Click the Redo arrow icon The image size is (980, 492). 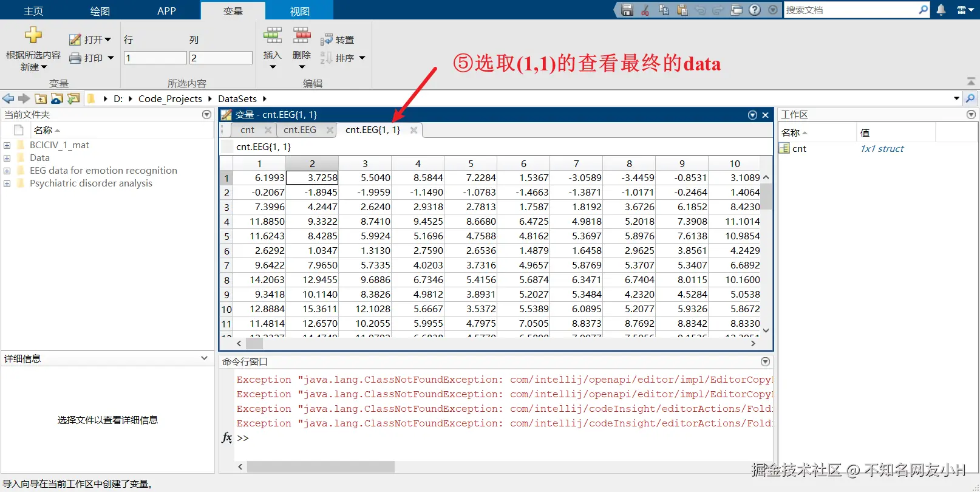[x=718, y=10]
